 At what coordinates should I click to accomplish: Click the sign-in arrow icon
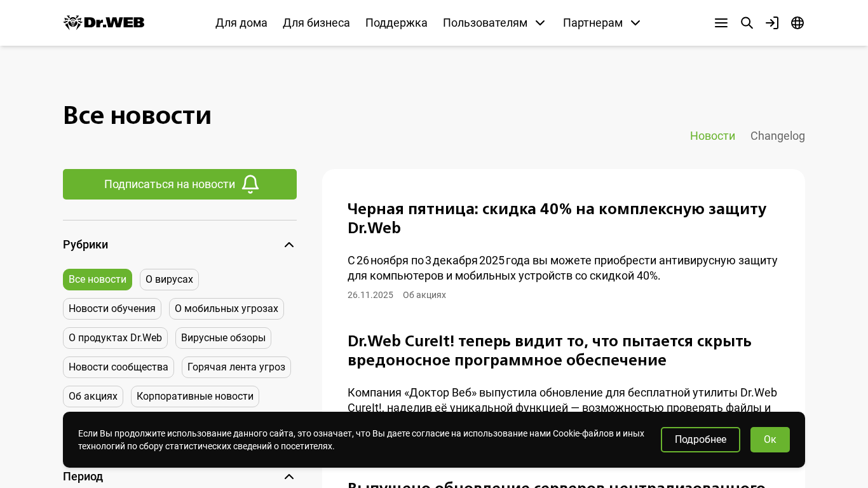(772, 23)
